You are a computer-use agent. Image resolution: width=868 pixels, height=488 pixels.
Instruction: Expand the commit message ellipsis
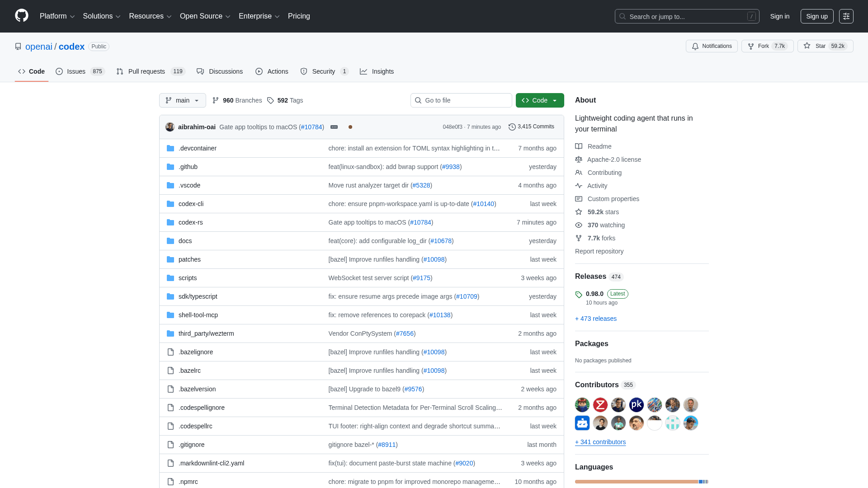(x=334, y=127)
